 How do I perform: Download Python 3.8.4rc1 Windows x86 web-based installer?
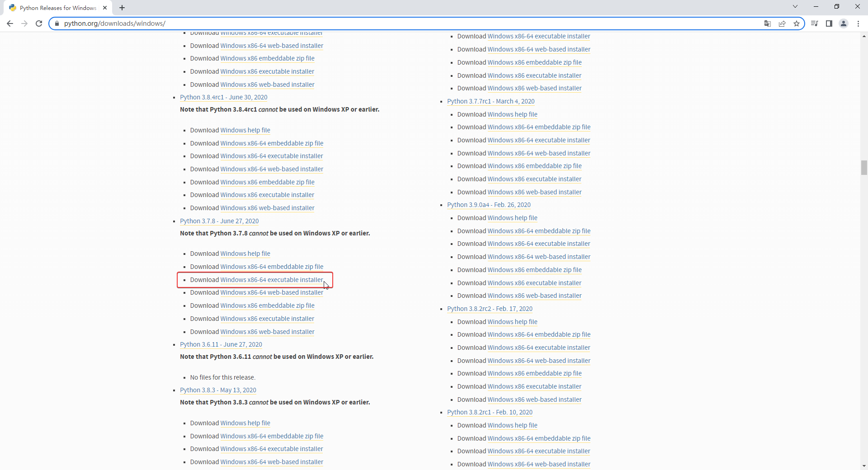tap(267, 208)
